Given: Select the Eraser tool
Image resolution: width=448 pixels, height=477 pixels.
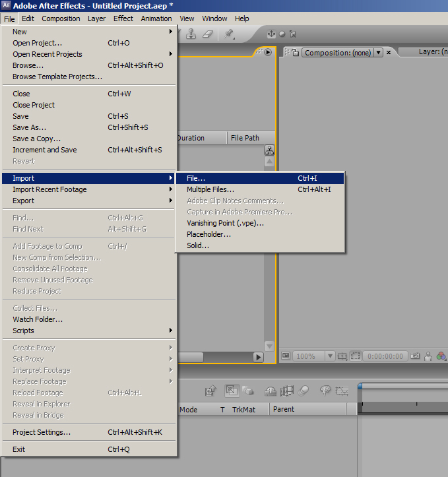Looking at the screenshot, I should [x=208, y=34].
